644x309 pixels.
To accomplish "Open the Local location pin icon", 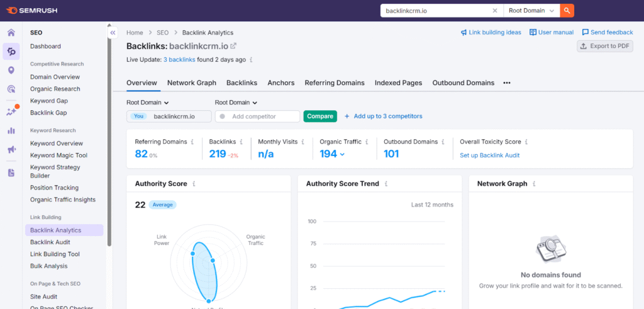I will (x=11, y=70).
